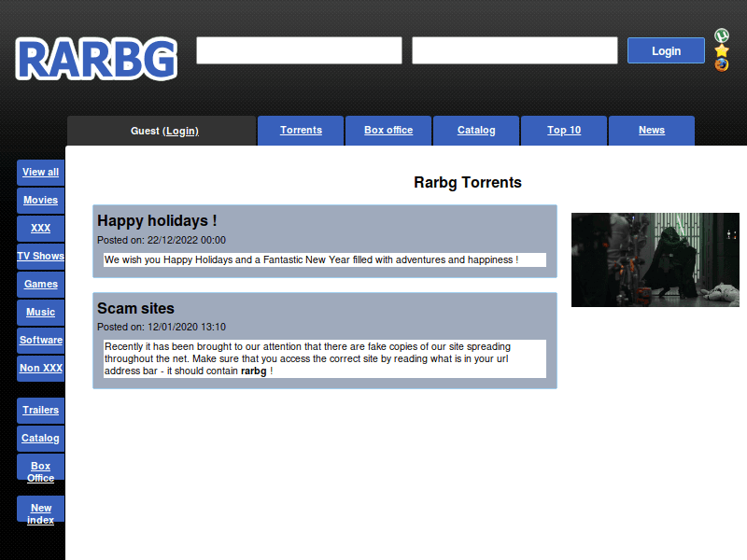The width and height of the screenshot is (747, 560).
Task: Click the RARBG logo
Action: (x=96, y=59)
